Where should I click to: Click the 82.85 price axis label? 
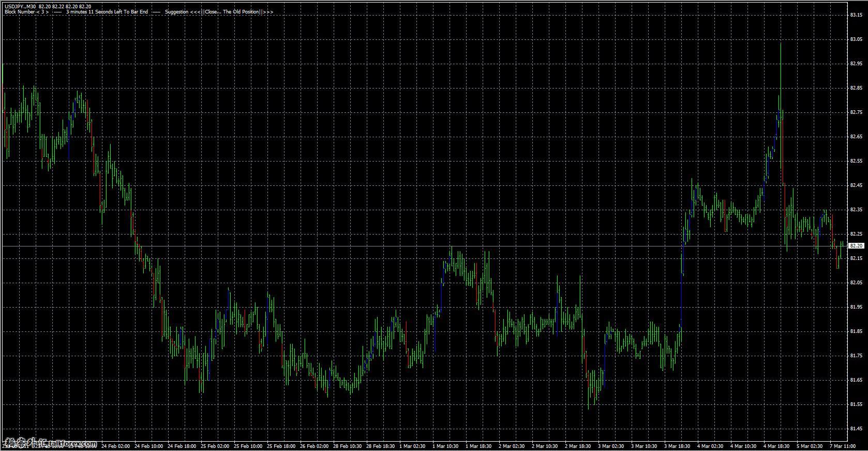(856, 88)
